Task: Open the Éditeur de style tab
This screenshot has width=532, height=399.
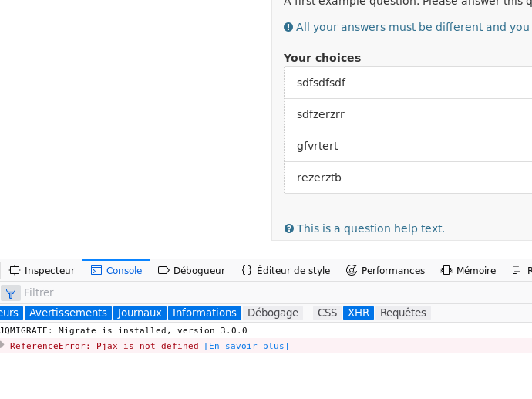Action: [285, 271]
